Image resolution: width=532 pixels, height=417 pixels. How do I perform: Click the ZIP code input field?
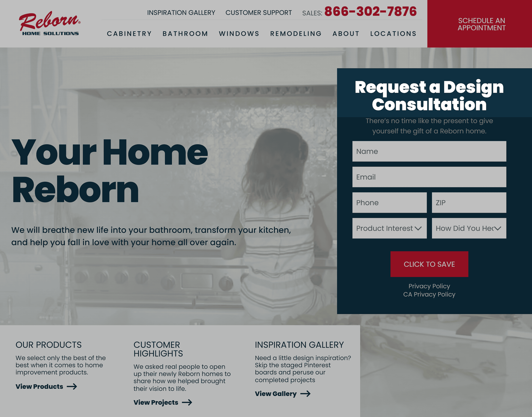(469, 203)
